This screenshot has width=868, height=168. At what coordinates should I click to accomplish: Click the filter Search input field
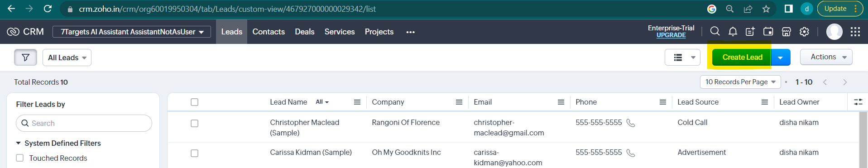pyautogui.click(x=84, y=123)
